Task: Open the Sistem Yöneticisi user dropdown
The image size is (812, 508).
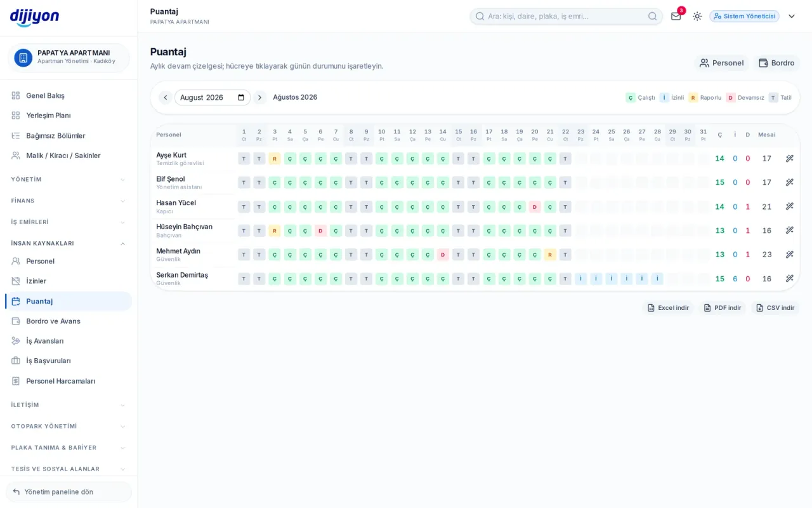Action: click(792, 16)
